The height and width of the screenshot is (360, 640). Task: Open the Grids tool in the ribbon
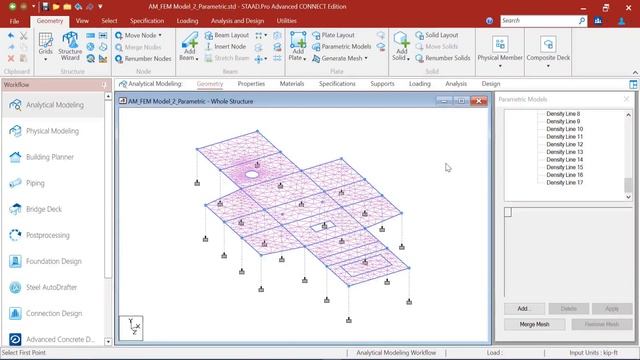[45, 47]
